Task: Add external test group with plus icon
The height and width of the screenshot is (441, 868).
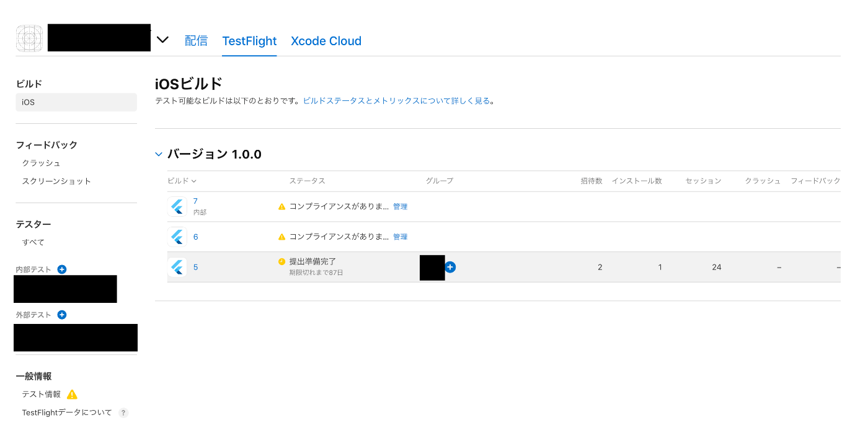Action: [x=61, y=315]
